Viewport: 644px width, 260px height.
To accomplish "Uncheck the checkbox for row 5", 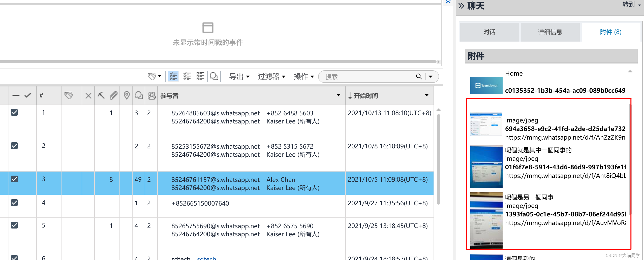I will pos(14,225).
